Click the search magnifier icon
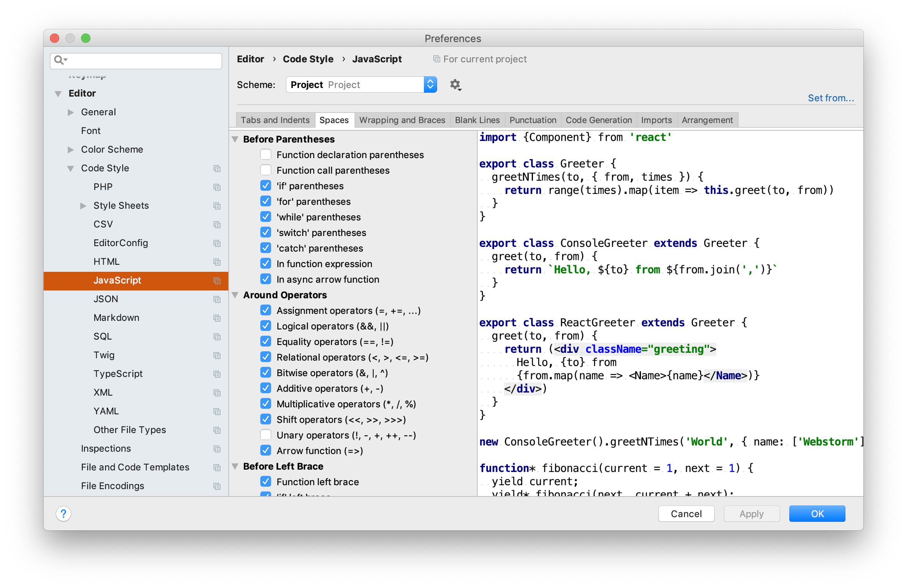 [x=59, y=60]
